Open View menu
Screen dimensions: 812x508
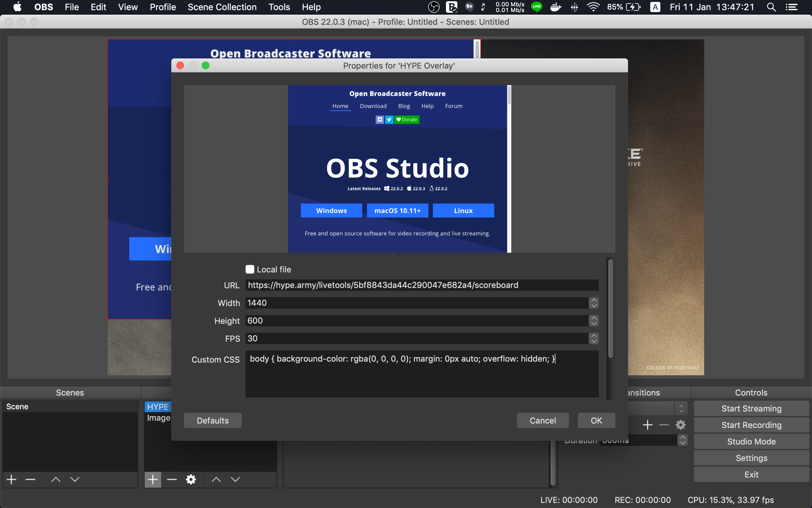coord(128,7)
